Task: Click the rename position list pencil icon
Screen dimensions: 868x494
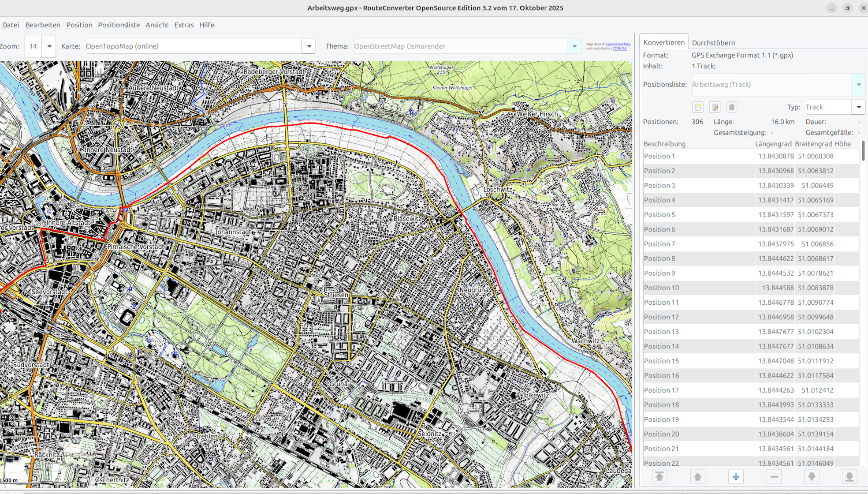Action: [x=715, y=107]
